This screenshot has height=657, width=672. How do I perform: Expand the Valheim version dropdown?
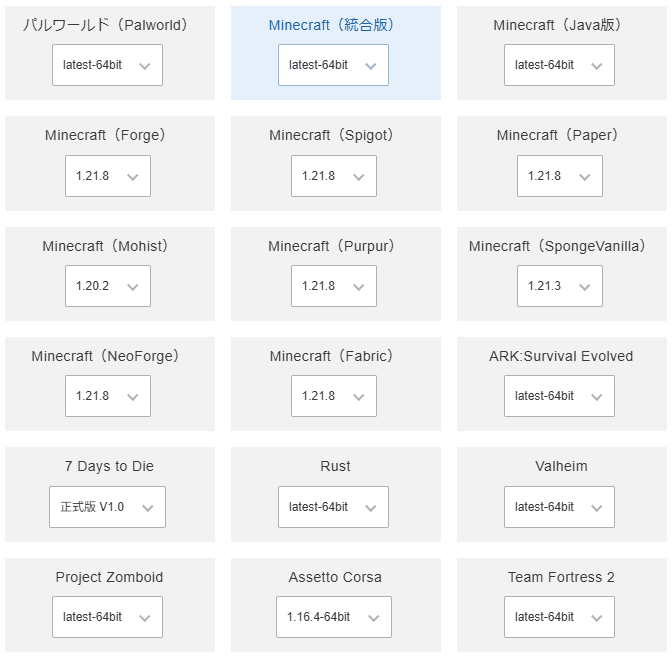(559, 507)
